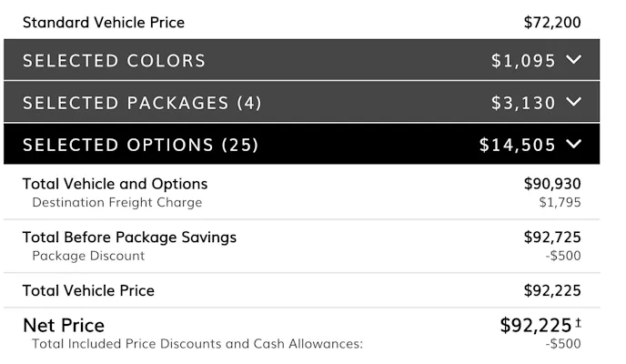Click Total Included Price Discounts text
The width and height of the screenshot is (626, 364).
197,344
